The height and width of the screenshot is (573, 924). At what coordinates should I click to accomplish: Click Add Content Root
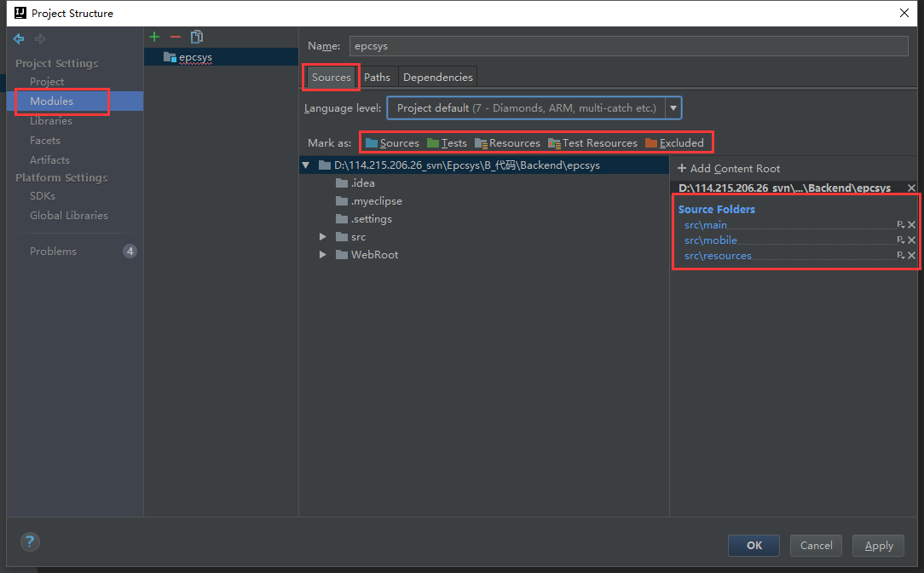[729, 169]
